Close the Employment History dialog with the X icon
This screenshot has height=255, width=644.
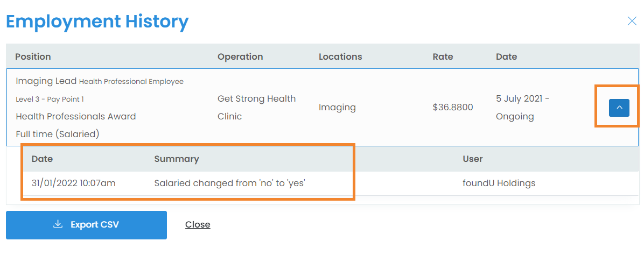(632, 21)
